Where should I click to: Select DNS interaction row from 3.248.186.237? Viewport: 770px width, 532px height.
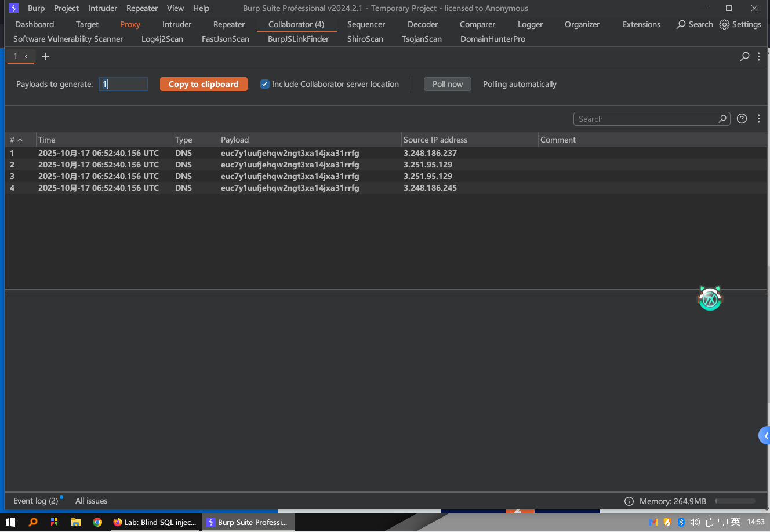(386, 153)
